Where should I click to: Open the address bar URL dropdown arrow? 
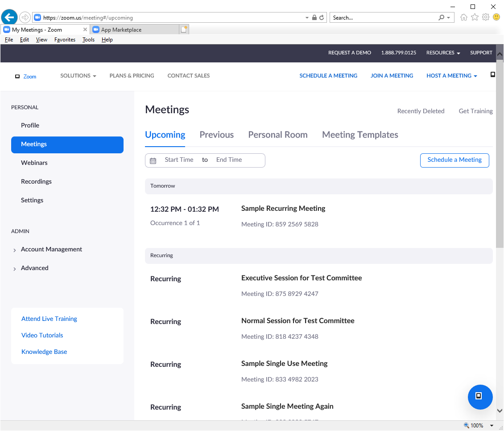(307, 18)
